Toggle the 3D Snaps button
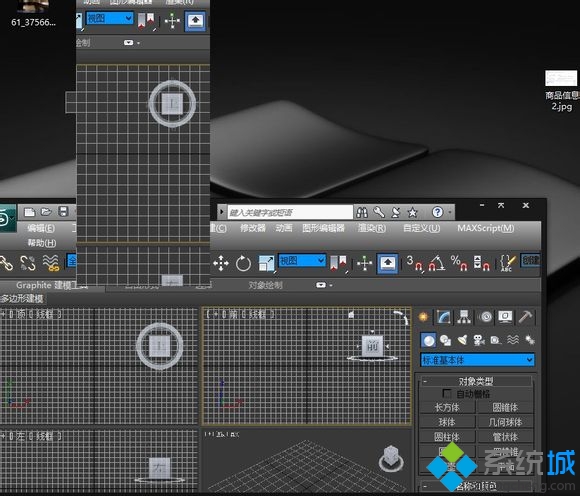 414,263
